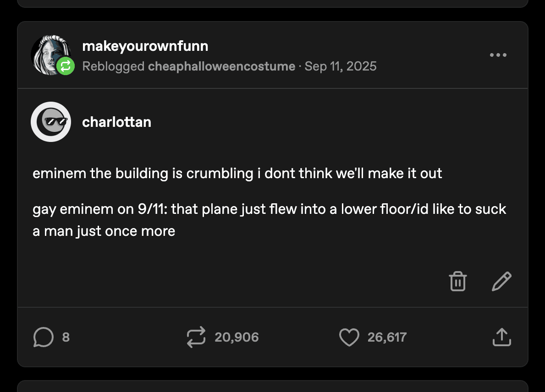Open the cheaphalloweencostume blog link
Screen dimensions: 545x392
[221, 66]
